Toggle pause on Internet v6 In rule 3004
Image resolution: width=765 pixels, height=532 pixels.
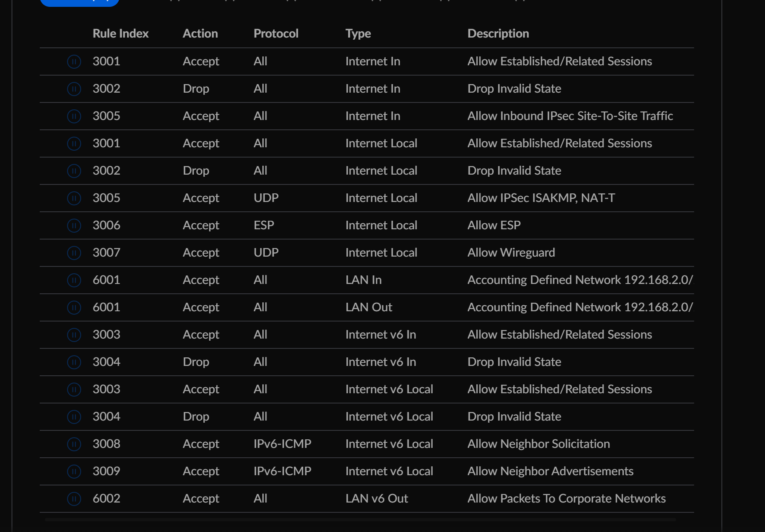pos(74,362)
